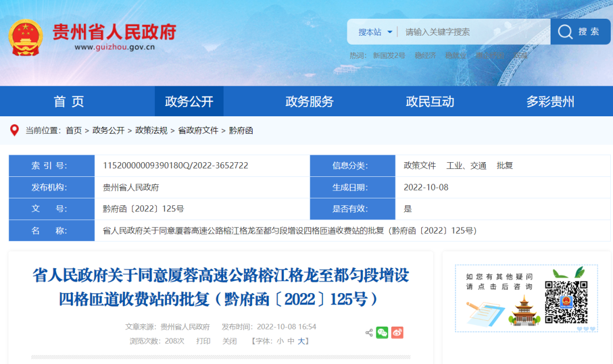Click the www.guizhou.gov.cn site address
Viewport: 613px width, 364px height.
coord(115,47)
